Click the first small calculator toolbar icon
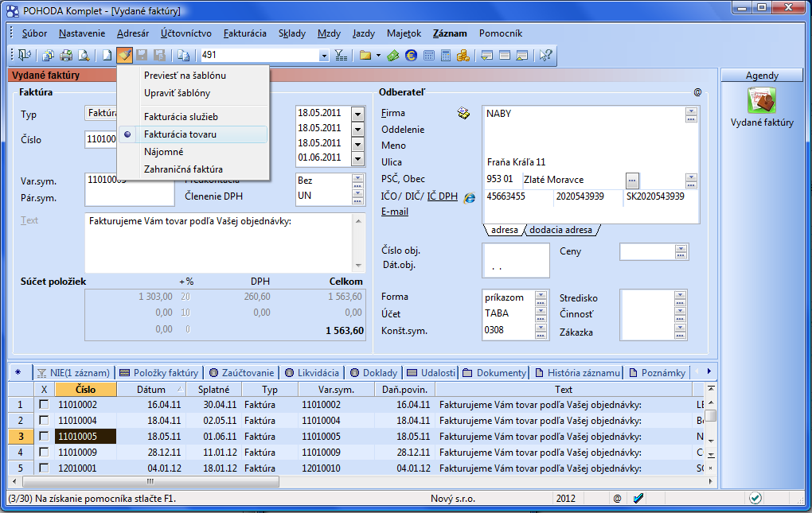The height and width of the screenshot is (513, 812). pos(429,55)
